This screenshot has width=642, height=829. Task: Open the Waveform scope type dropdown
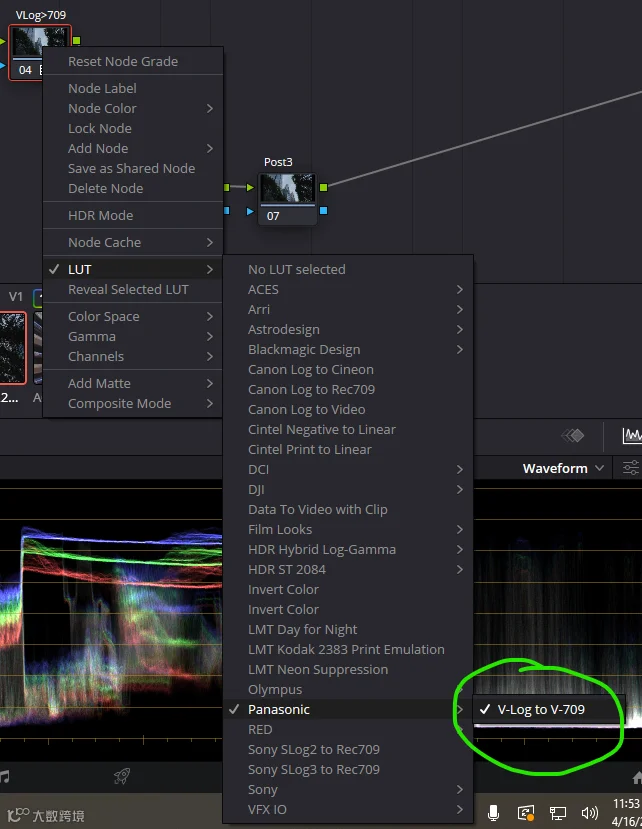563,468
